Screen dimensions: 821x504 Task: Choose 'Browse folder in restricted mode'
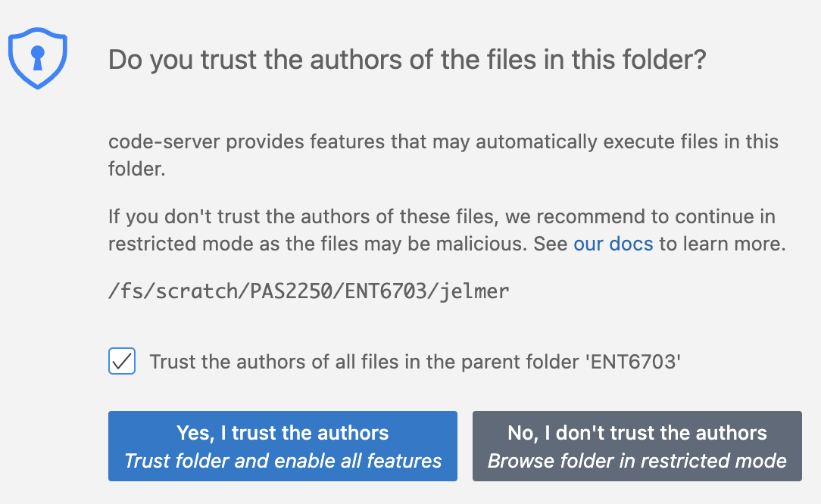tap(637, 461)
